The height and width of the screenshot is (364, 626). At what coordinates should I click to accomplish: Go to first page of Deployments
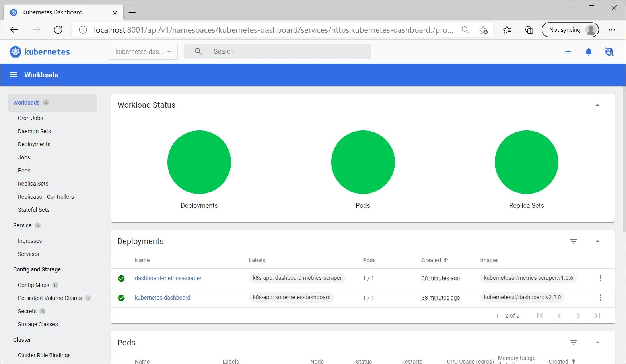tap(540, 316)
